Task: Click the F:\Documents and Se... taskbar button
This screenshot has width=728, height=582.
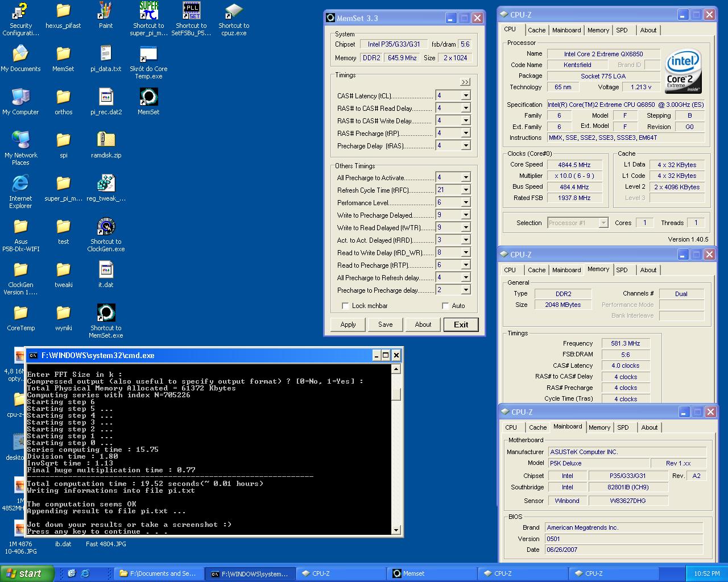Action: 159,573
